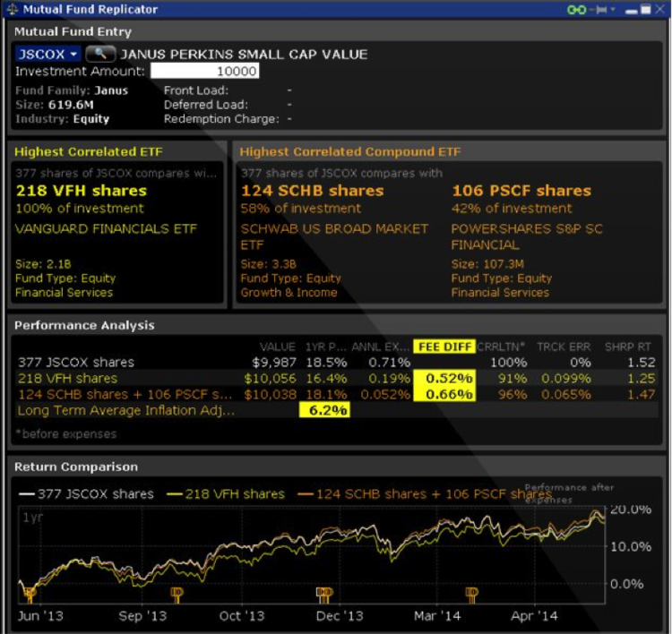Click the 1YR P... column header
This screenshot has height=634, width=672.
pos(325,347)
